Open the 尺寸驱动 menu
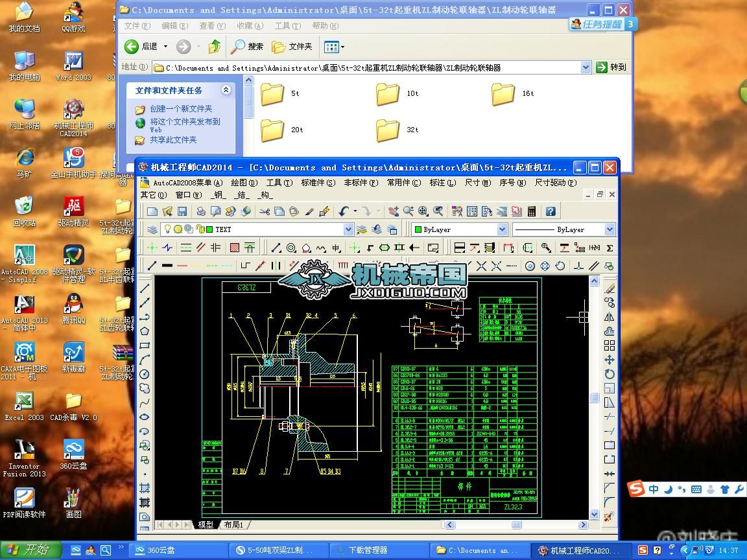The height and width of the screenshot is (560, 747). coord(556,183)
